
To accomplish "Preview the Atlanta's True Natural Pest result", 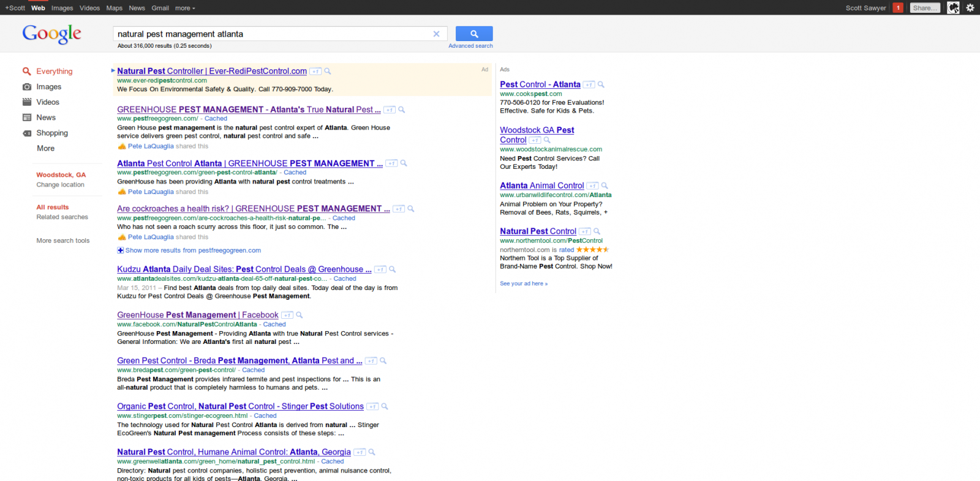I will click(402, 110).
